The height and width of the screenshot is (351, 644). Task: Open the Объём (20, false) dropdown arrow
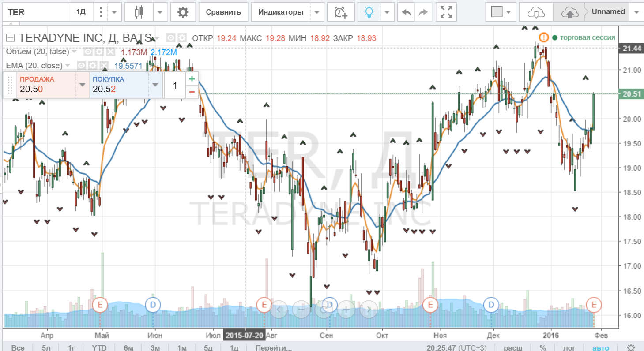pyautogui.click(x=74, y=52)
